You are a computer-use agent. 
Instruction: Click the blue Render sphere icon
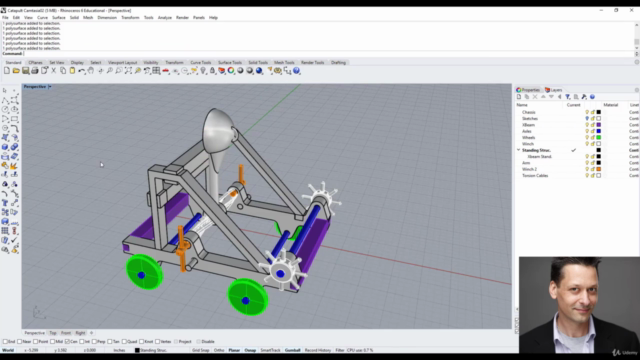[x=259, y=71]
